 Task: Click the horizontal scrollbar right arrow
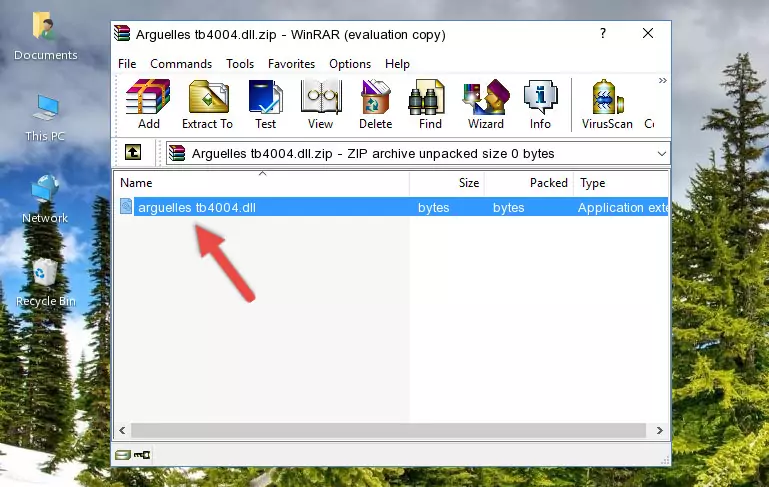(x=660, y=430)
